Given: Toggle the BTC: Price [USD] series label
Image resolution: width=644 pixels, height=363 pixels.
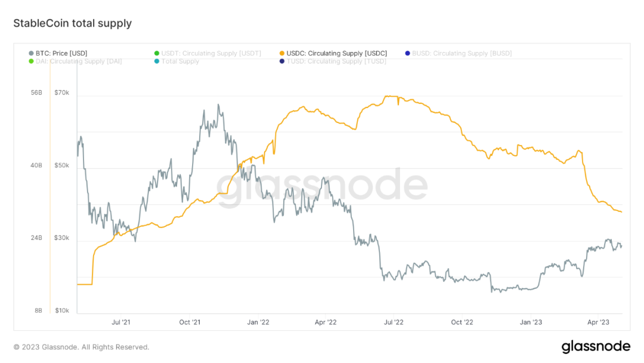Looking at the screenshot, I should tap(61, 54).
